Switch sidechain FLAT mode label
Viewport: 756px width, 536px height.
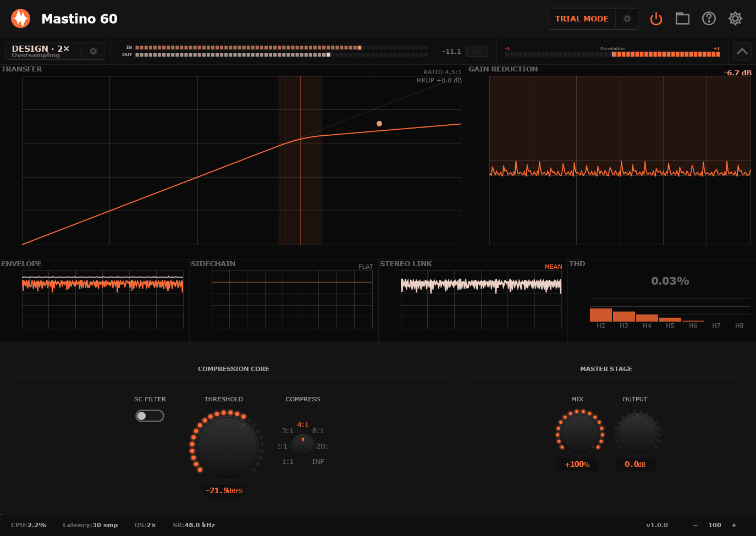coord(366,267)
